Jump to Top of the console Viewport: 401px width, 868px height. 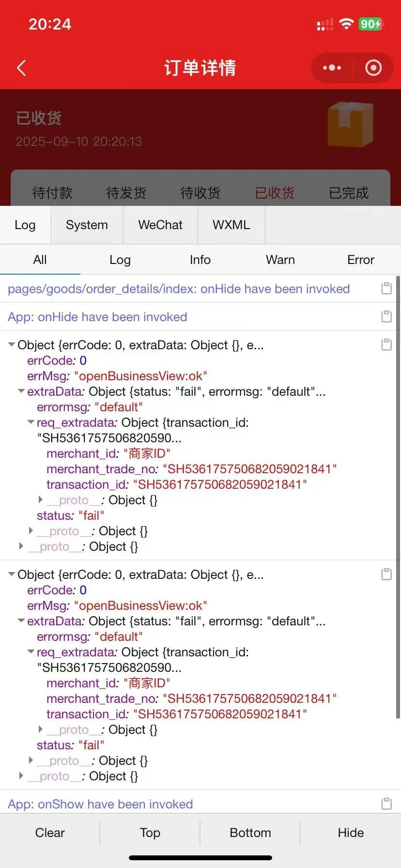pyautogui.click(x=150, y=833)
